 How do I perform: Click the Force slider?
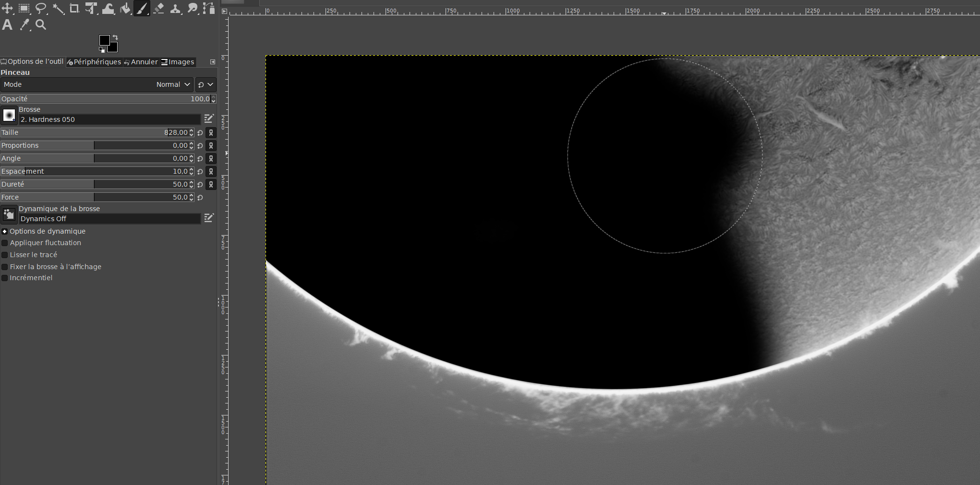(97, 197)
